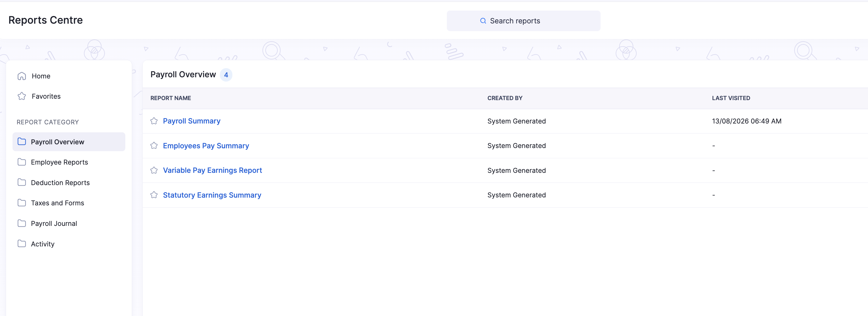The width and height of the screenshot is (868, 316).
Task: Select Payroll Overview category
Action: click(69, 142)
